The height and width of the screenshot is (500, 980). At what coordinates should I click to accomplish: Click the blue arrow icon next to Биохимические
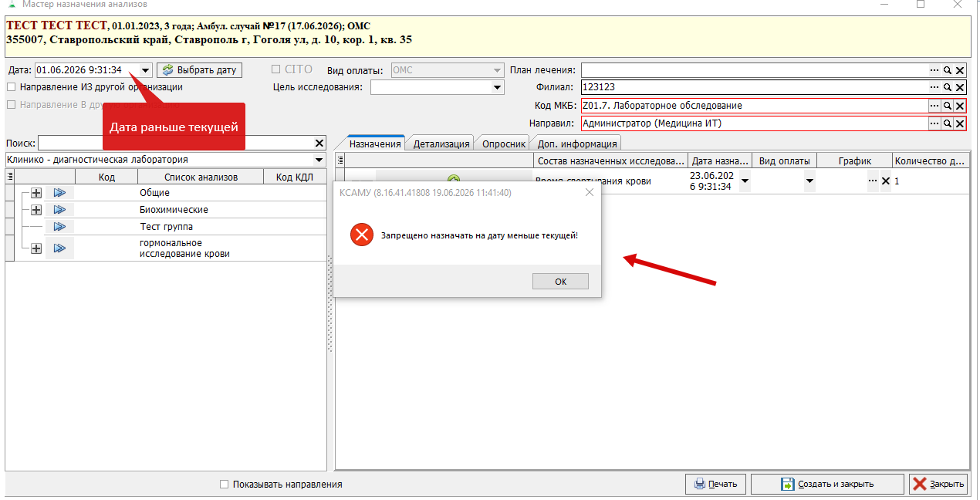[59, 210]
